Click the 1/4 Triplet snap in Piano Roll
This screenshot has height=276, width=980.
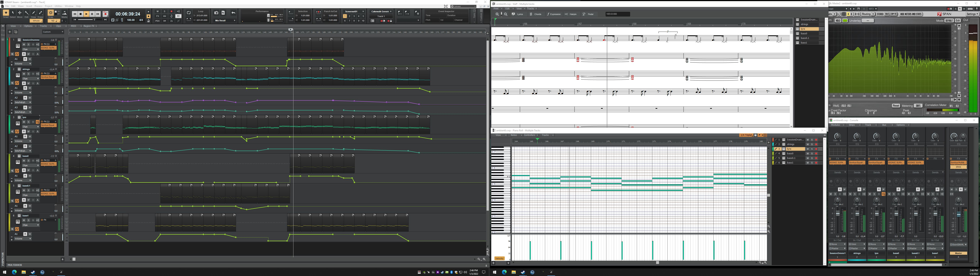(x=746, y=135)
